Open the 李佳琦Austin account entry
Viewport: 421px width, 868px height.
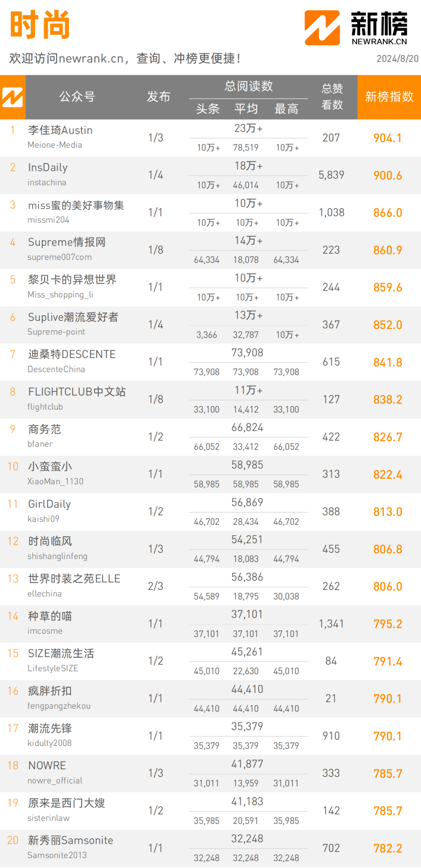60,130
